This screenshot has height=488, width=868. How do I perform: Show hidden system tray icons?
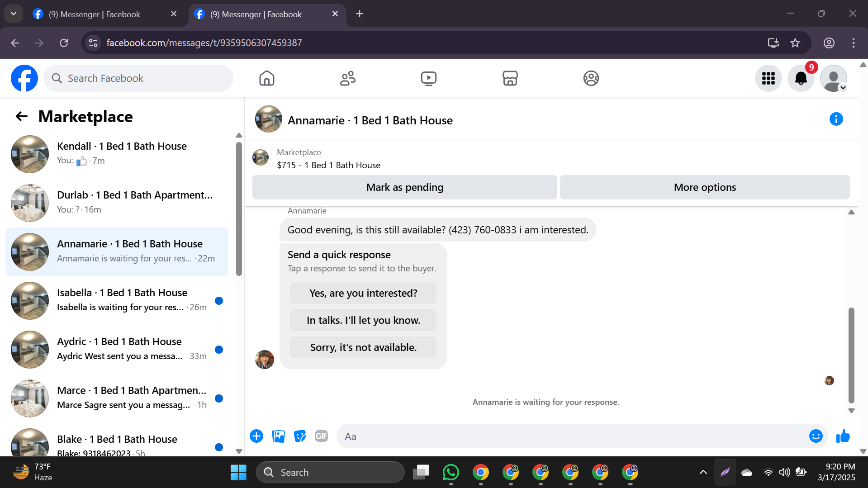click(703, 472)
